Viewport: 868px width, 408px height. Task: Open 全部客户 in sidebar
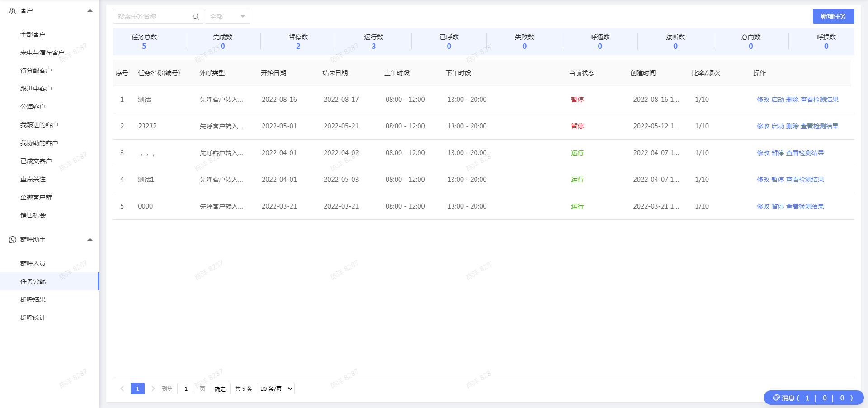coord(33,34)
